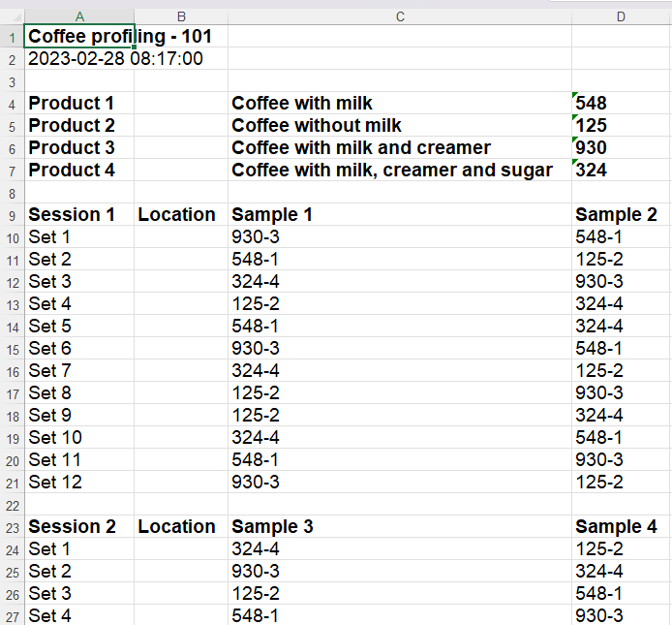The image size is (672, 625).
Task: Select cell containing 'Coffee with milk, creamer and sugar'
Action: tap(400, 171)
